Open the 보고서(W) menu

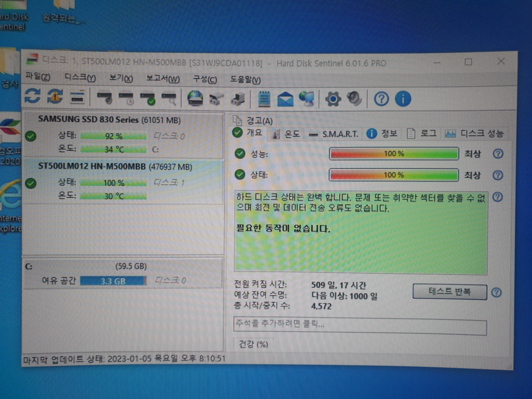point(163,79)
